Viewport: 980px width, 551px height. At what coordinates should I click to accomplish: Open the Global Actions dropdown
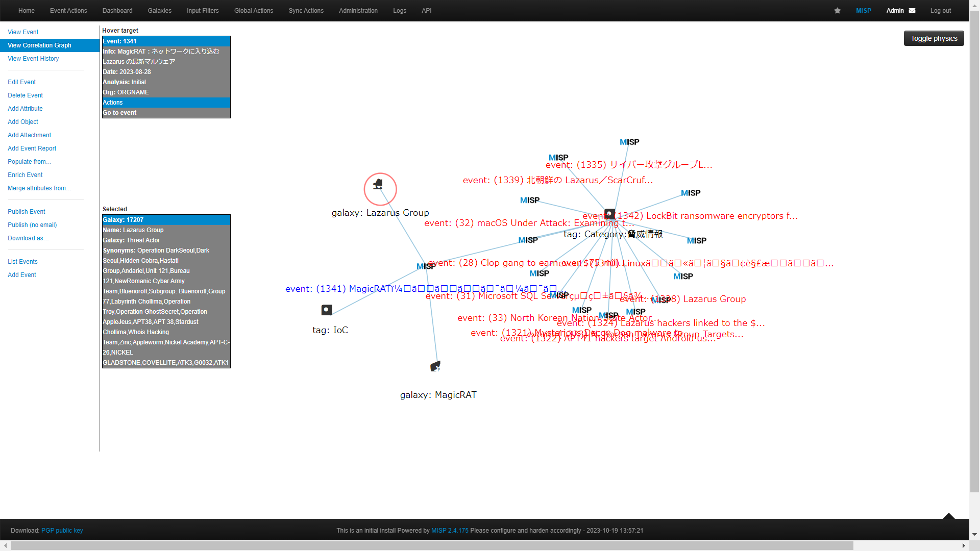(x=254, y=11)
